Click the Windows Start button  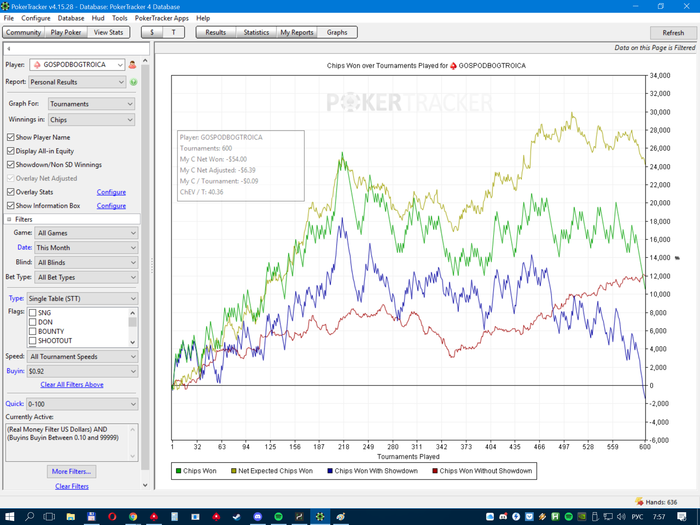tap(10, 517)
